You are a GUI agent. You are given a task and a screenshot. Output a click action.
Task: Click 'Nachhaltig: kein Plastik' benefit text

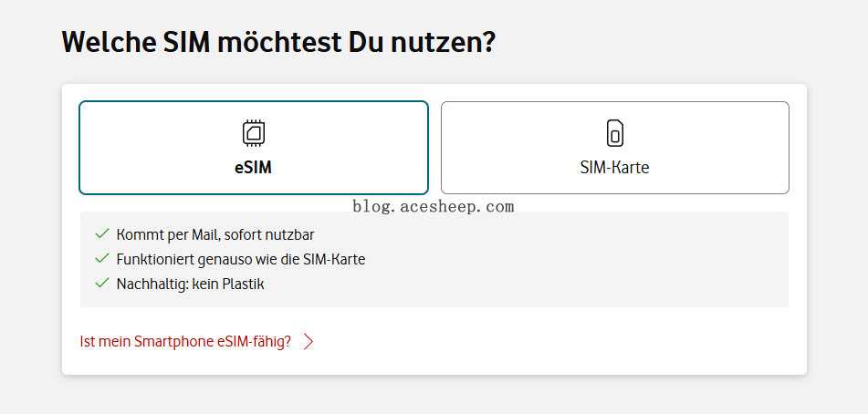190,284
